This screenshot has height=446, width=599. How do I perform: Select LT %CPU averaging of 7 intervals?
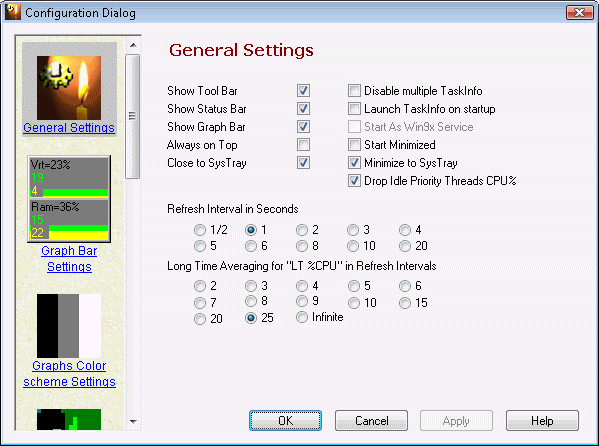tap(200, 303)
